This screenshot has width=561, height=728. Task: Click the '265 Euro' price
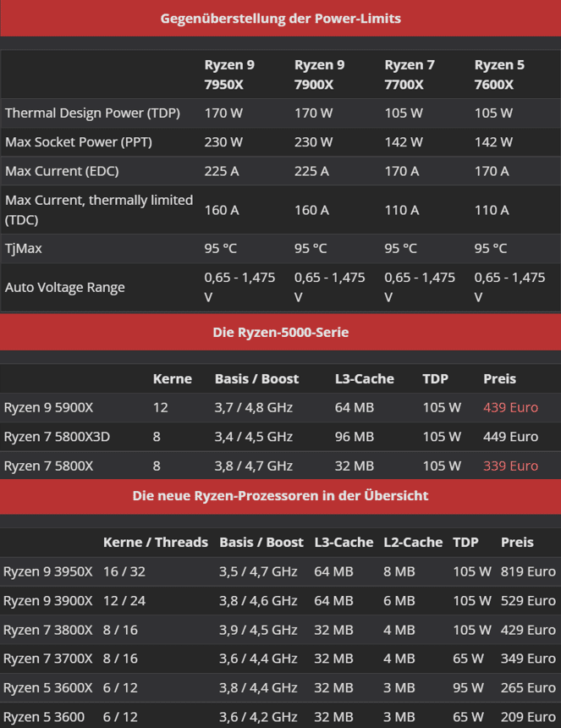(x=528, y=688)
